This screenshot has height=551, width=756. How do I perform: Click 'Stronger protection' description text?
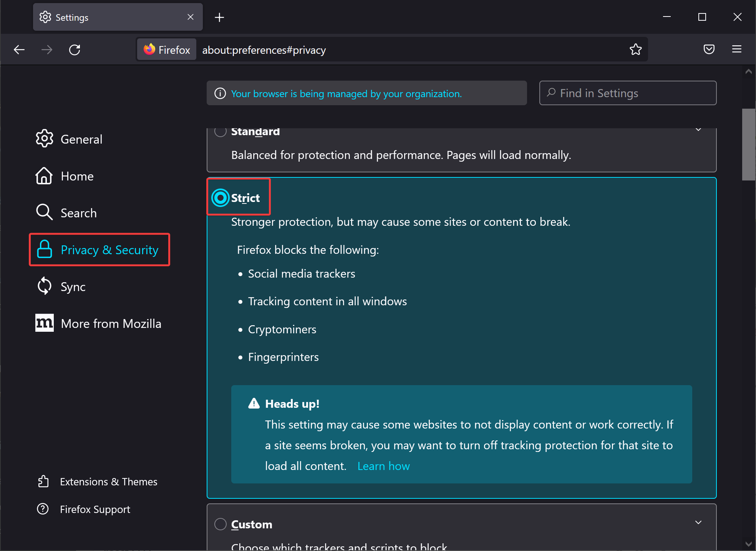point(401,222)
